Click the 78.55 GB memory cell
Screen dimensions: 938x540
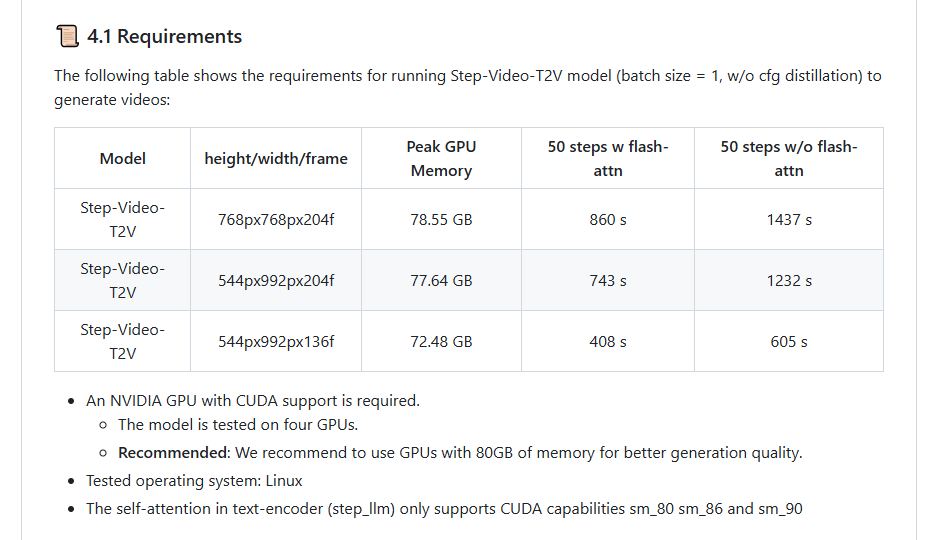pos(441,219)
